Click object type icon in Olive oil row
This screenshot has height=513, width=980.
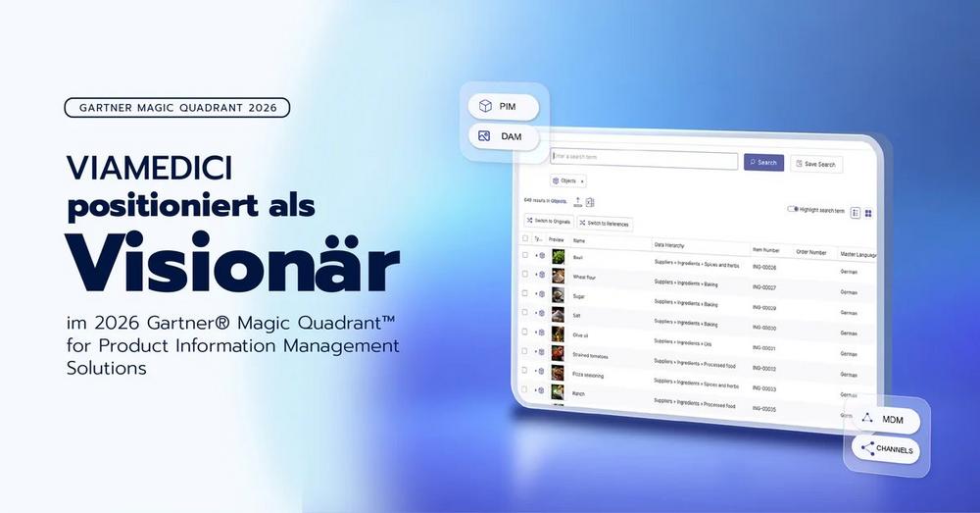542,333
